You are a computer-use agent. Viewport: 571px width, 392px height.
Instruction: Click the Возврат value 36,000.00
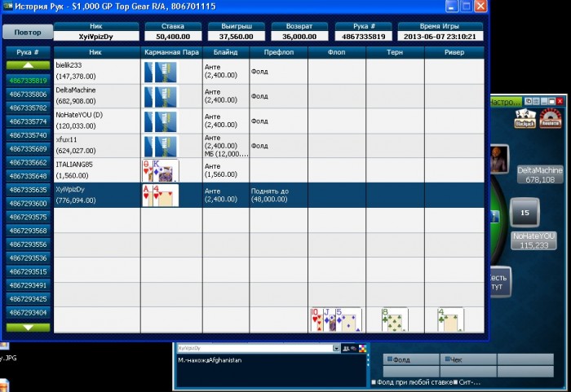(299, 37)
